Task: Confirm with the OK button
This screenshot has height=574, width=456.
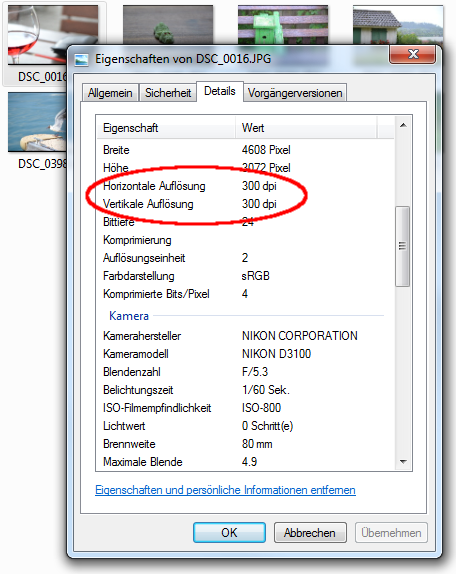Action: [229, 533]
